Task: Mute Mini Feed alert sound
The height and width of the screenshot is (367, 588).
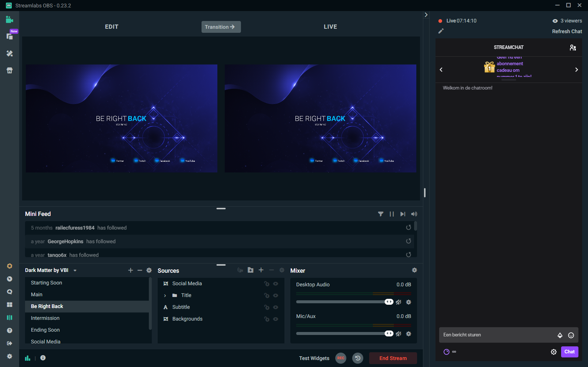Action: click(414, 214)
